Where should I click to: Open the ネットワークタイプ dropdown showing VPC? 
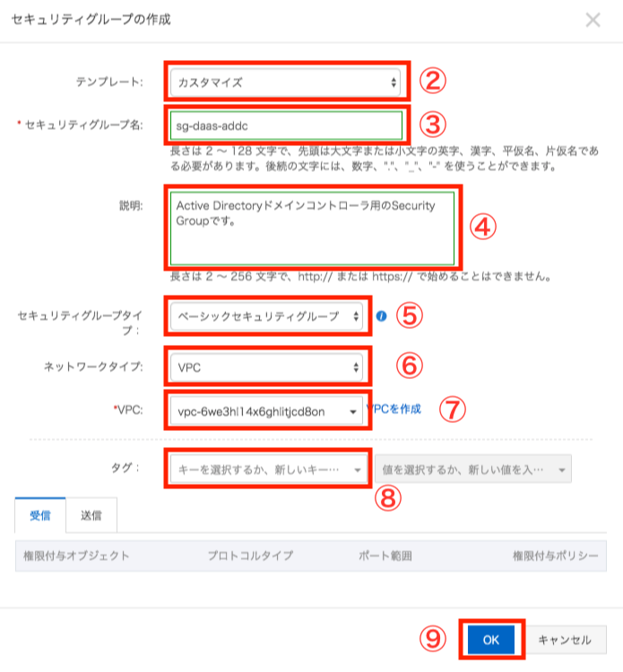(266, 367)
